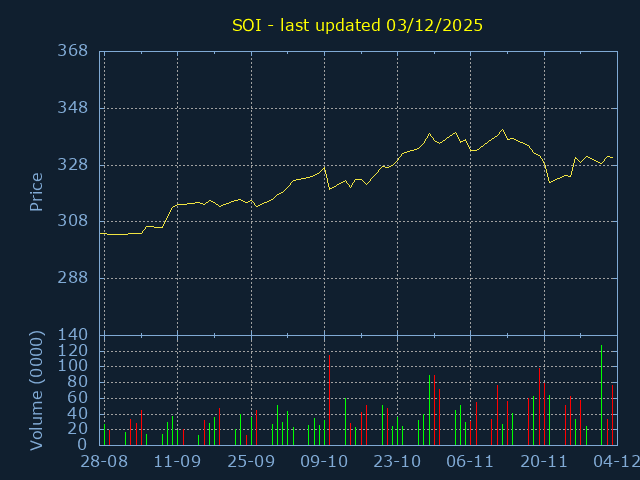Screen dimensions: 640x480
Task: Click the 20-11 date label
Action: (544, 462)
